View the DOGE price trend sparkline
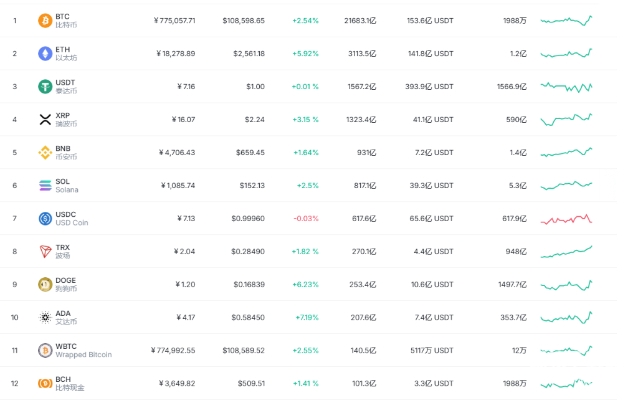This screenshot has height=400, width=638. pyautogui.click(x=566, y=285)
